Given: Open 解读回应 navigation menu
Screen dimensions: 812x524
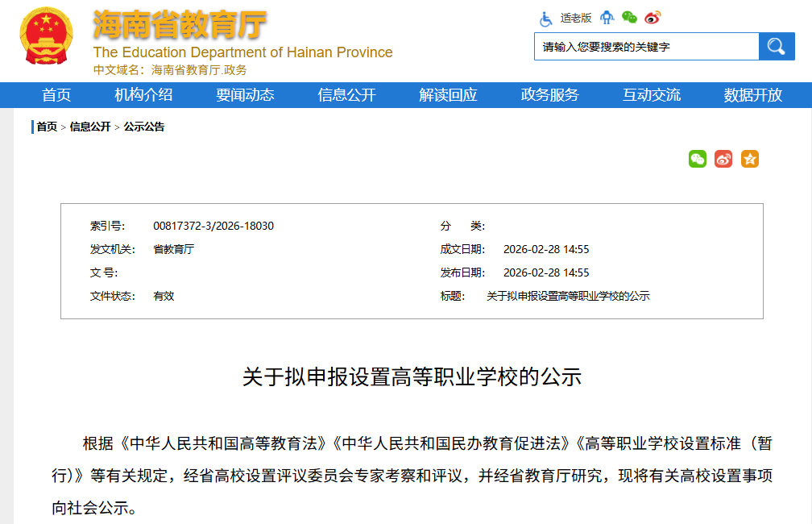Looking at the screenshot, I should [448, 95].
